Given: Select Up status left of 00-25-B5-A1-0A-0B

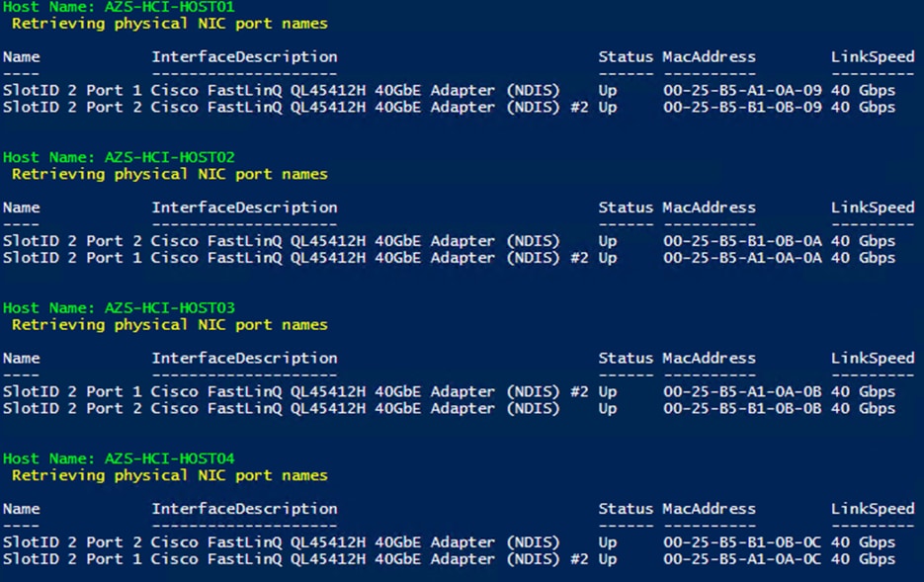Looking at the screenshot, I should point(608,392).
